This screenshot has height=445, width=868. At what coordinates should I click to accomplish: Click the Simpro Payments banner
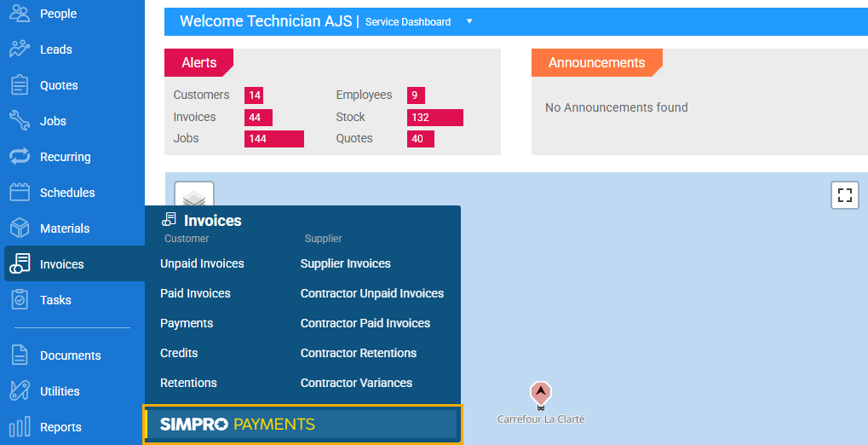(302, 425)
